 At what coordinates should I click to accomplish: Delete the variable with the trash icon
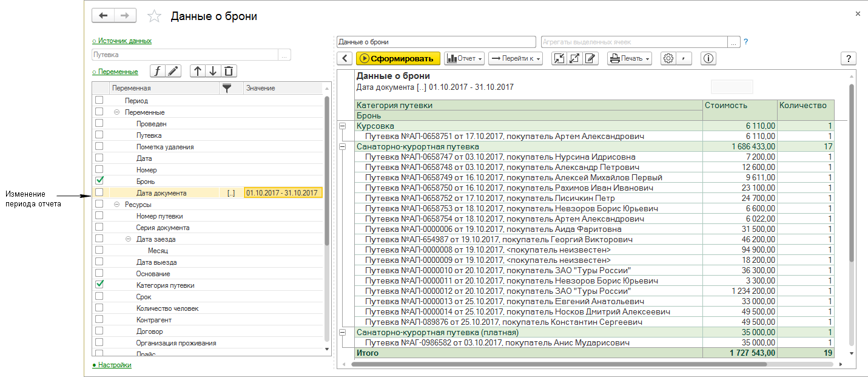(x=228, y=71)
